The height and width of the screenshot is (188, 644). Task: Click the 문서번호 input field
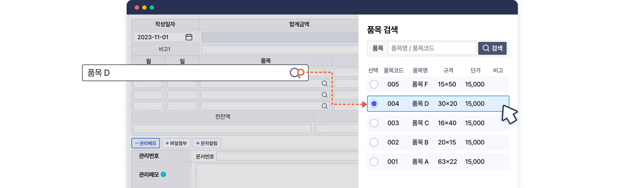tap(287, 156)
